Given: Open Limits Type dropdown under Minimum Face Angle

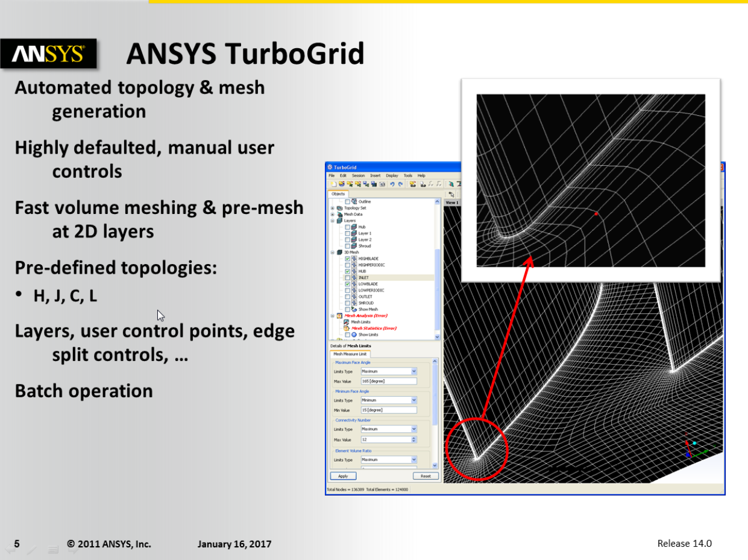Looking at the screenshot, I should point(389,400).
